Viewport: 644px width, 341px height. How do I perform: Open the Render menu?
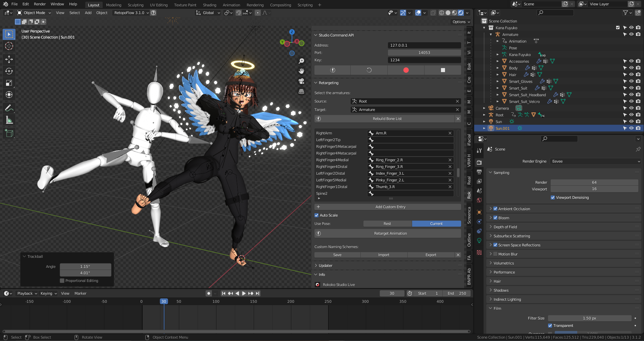[40, 4]
